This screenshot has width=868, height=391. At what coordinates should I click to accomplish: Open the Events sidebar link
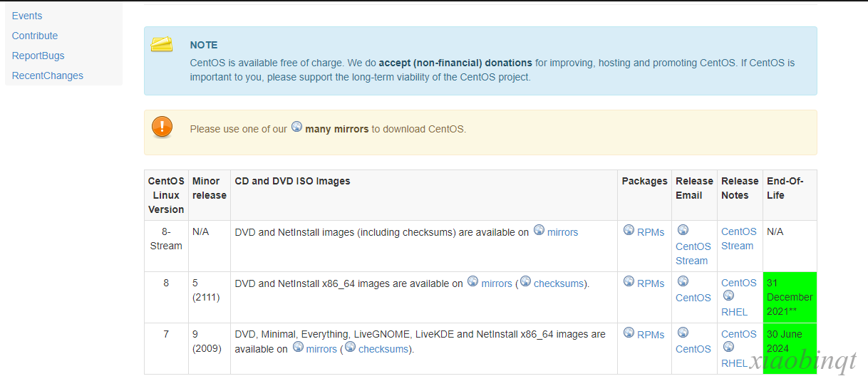27,16
